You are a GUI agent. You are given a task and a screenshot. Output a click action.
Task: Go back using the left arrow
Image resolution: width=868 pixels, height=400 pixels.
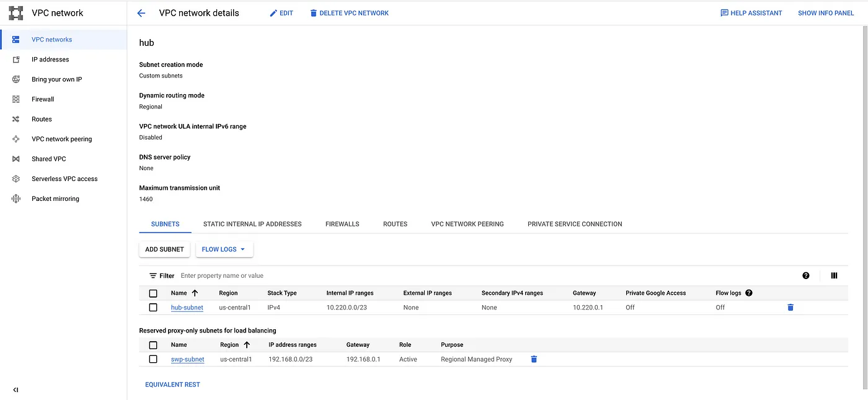(x=141, y=13)
